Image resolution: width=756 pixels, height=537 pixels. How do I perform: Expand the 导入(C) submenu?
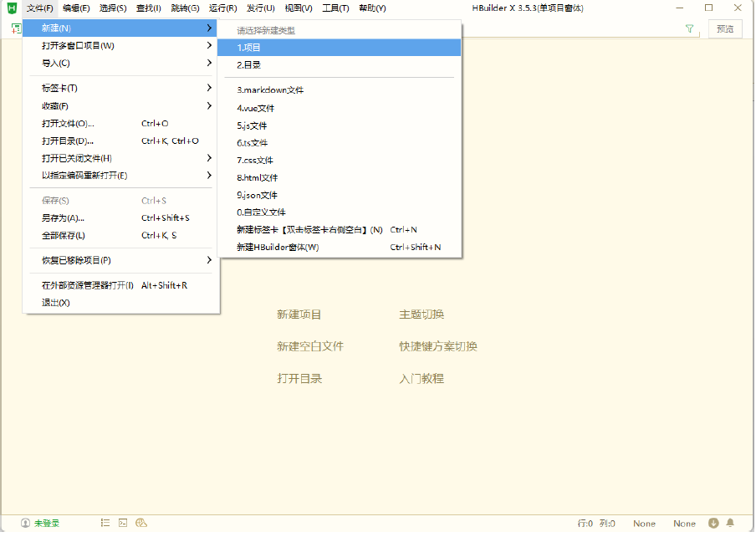[209, 63]
